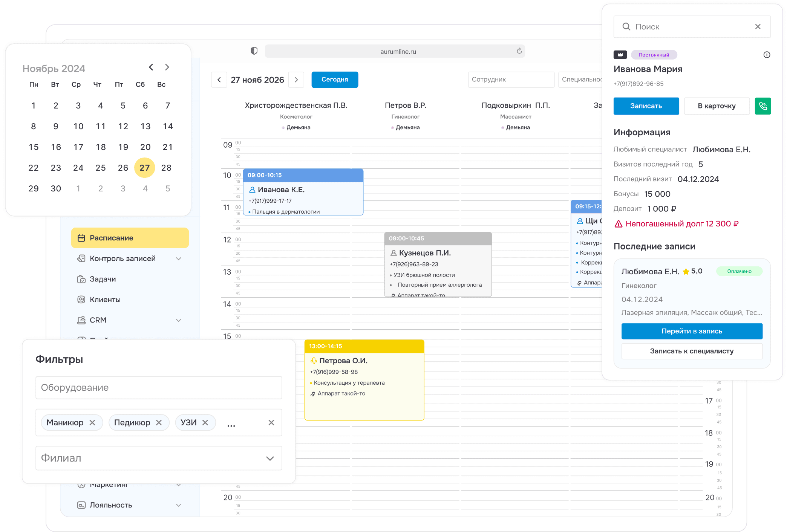Clear all selected filter tags
Image resolution: width=787 pixels, height=532 pixels.
tap(271, 423)
